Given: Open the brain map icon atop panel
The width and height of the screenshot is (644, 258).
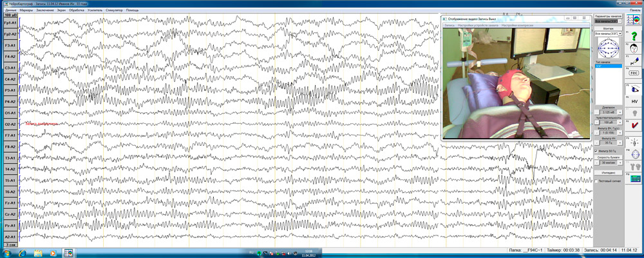Looking at the screenshot, I should coord(634,21).
